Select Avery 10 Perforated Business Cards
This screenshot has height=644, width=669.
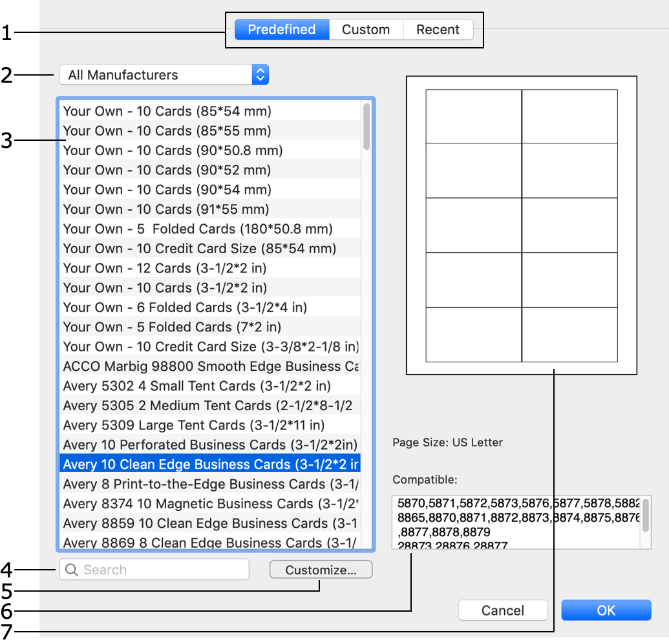210,444
